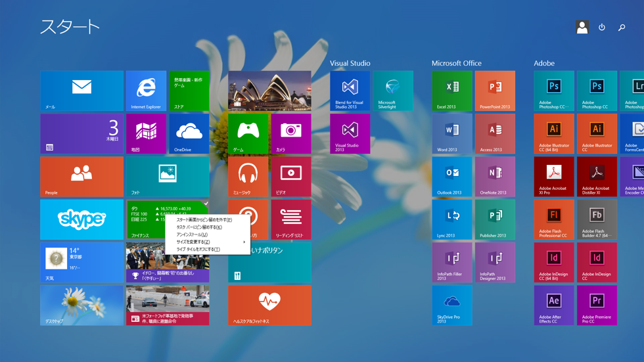
Task: Launch Adobe Flash Professional CC tile
Action: 554,219
